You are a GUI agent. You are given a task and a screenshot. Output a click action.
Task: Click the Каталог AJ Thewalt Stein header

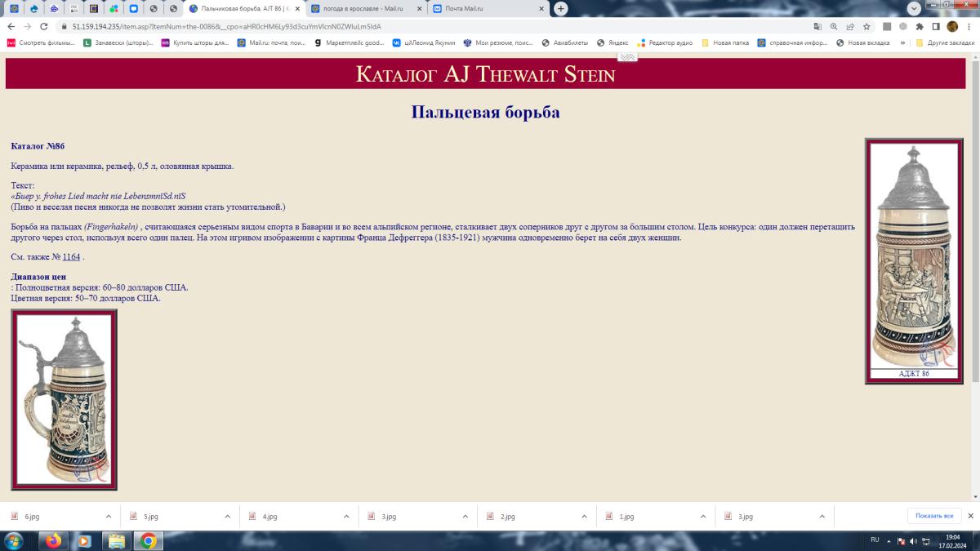tap(485, 74)
